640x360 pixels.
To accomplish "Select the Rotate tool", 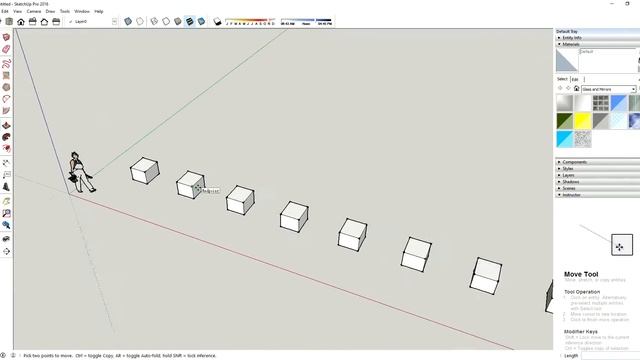I will tap(6, 137).
